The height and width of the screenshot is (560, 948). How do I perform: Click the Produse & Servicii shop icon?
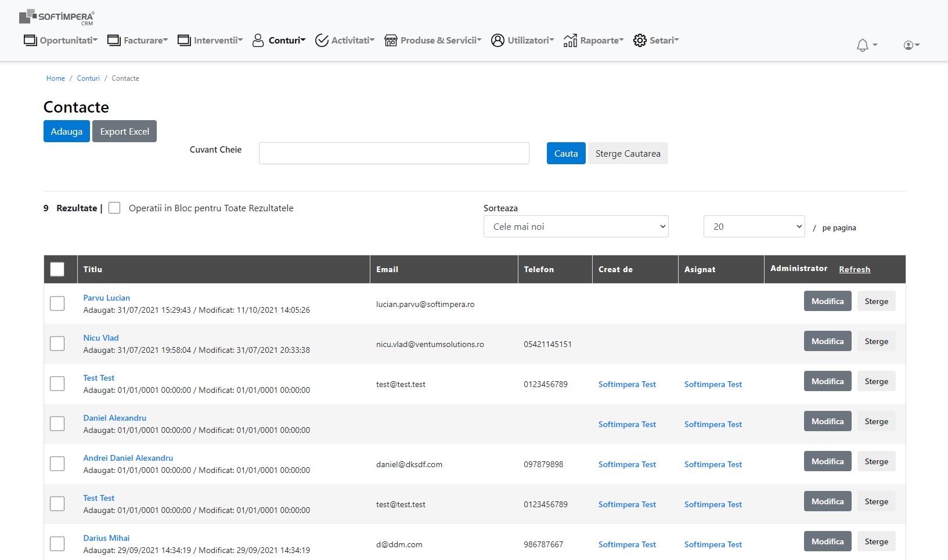pyautogui.click(x=391, y=40)
